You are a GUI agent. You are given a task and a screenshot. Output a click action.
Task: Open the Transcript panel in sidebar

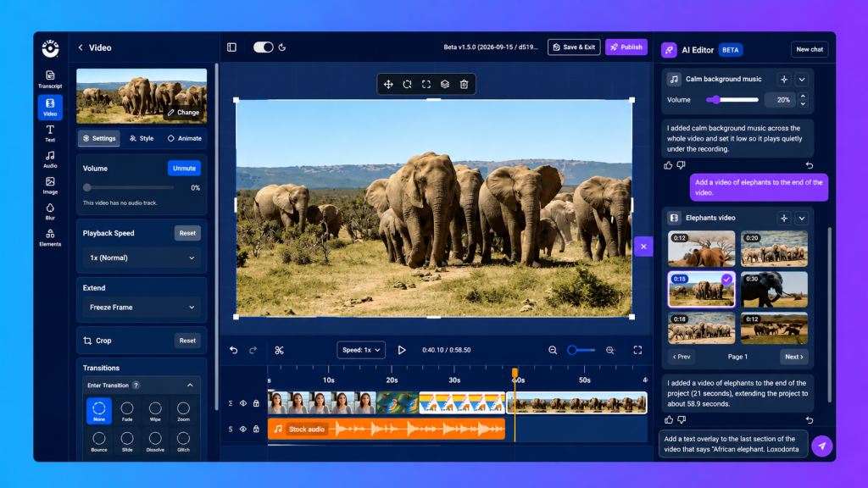click(50, 80)
